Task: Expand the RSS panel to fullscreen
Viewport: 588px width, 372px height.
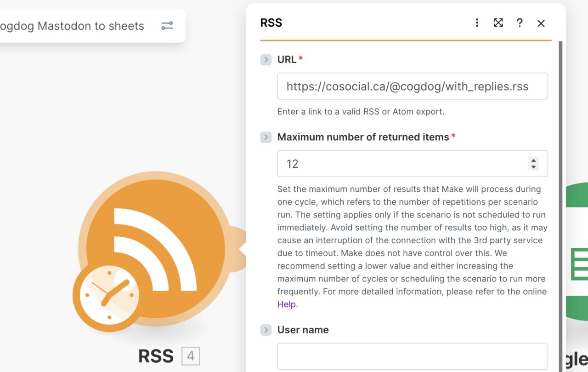Action: coord(498,23)
